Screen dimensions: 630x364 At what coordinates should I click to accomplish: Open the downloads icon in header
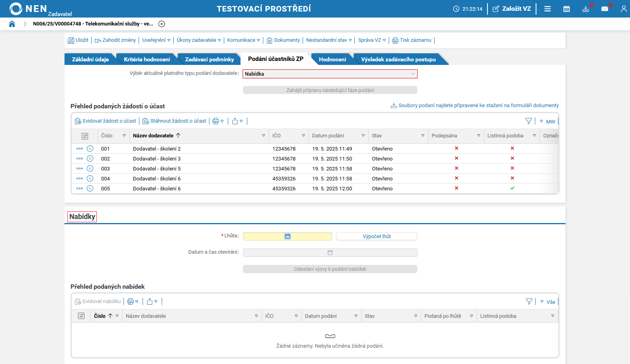point(585,9)
